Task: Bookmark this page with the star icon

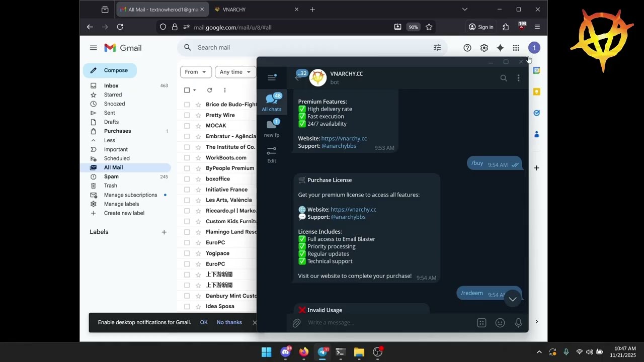Action: (x=429, y=27)
